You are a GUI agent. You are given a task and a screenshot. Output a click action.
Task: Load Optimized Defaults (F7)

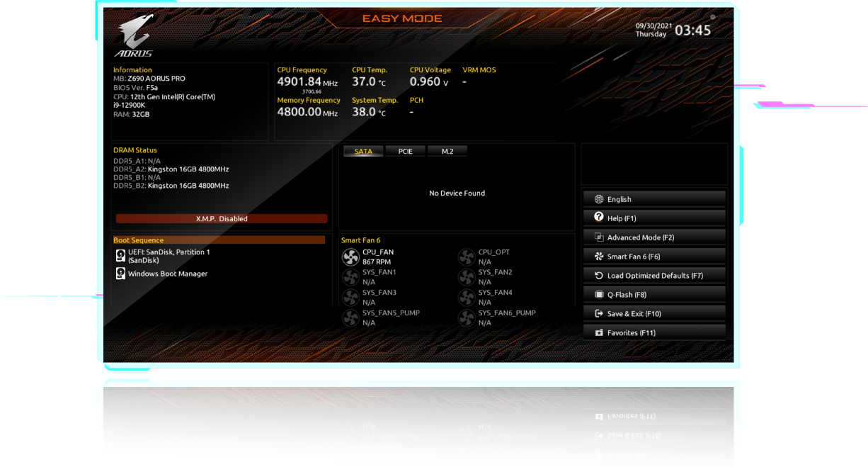[654, 276]
